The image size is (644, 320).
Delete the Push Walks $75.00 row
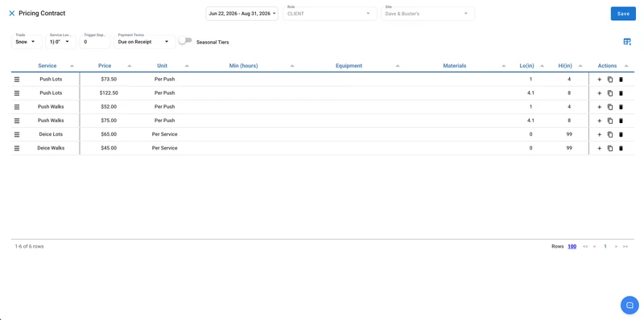coord(621,121)
